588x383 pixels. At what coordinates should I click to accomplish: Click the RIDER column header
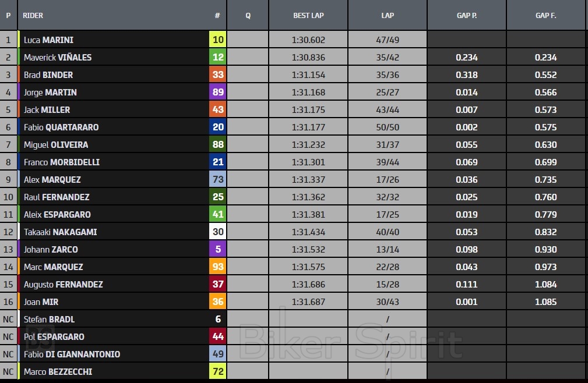pyautogui.click(x=33, y=16)
